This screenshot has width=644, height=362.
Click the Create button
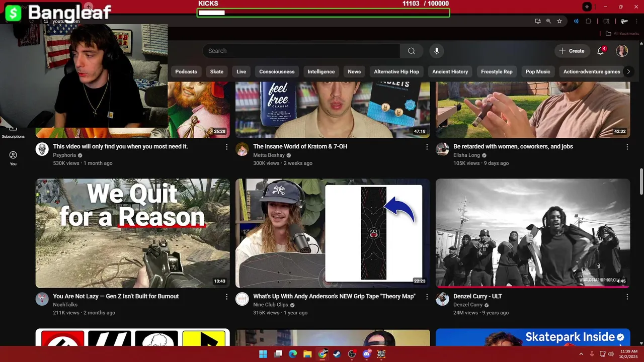point(572,51)
